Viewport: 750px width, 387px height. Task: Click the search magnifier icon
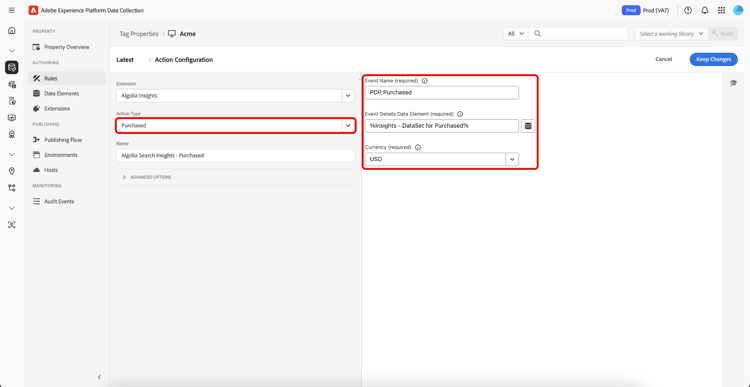click(x=537, y=33)
